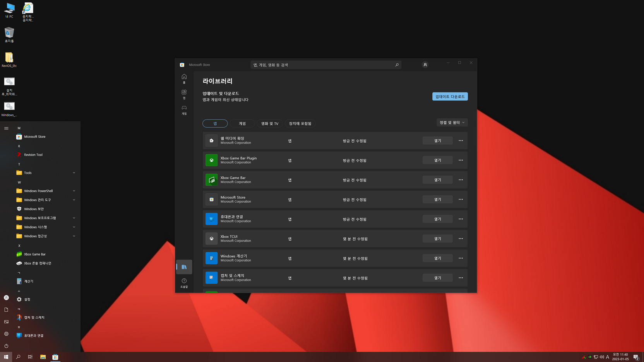Click the Microsoft Store app icon in library list
The width and height of the screenshot is (644, 362).
click(212, 199)
